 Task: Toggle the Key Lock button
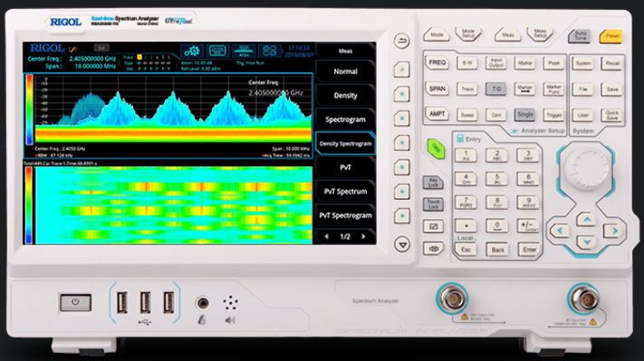(x=433, y=183)
